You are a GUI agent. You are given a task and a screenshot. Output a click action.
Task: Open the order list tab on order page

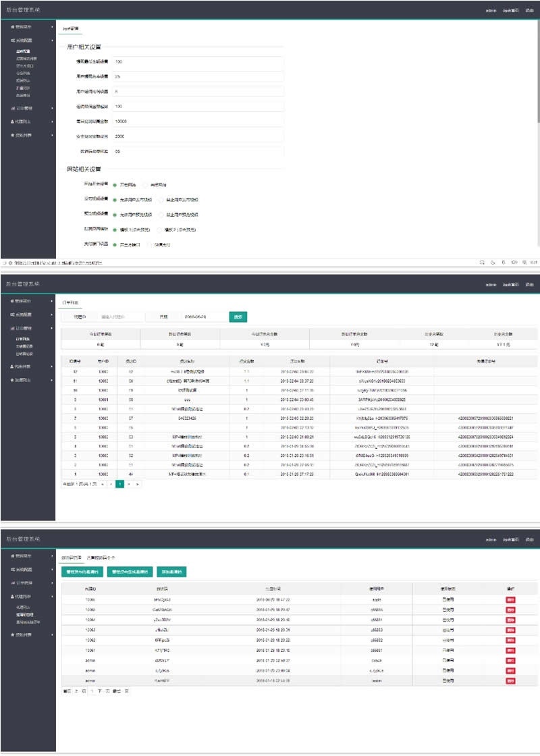tap(70, 303)
